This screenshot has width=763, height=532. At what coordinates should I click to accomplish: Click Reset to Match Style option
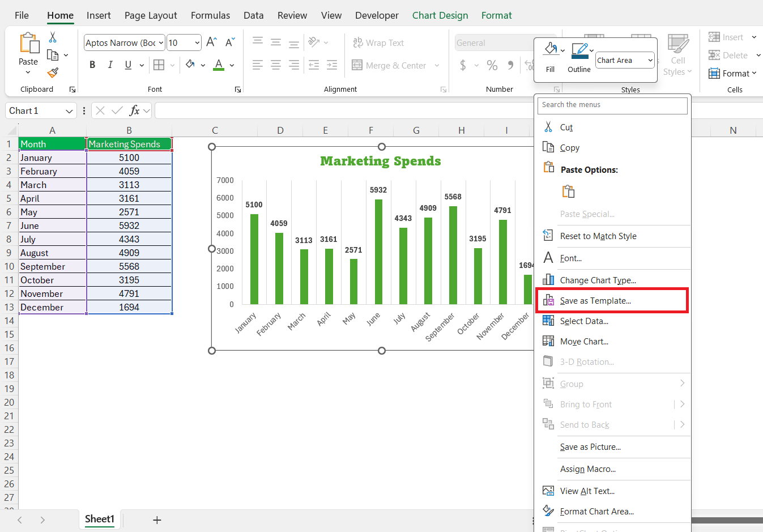(x=612, y=236)
